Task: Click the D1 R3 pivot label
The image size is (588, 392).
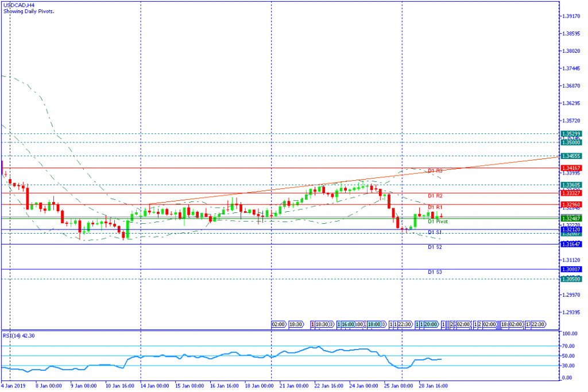Action: [x=435, y=171]
